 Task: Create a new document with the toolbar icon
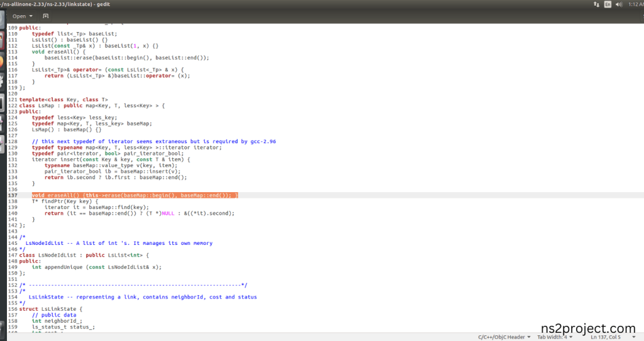click(x=45, y=16)
